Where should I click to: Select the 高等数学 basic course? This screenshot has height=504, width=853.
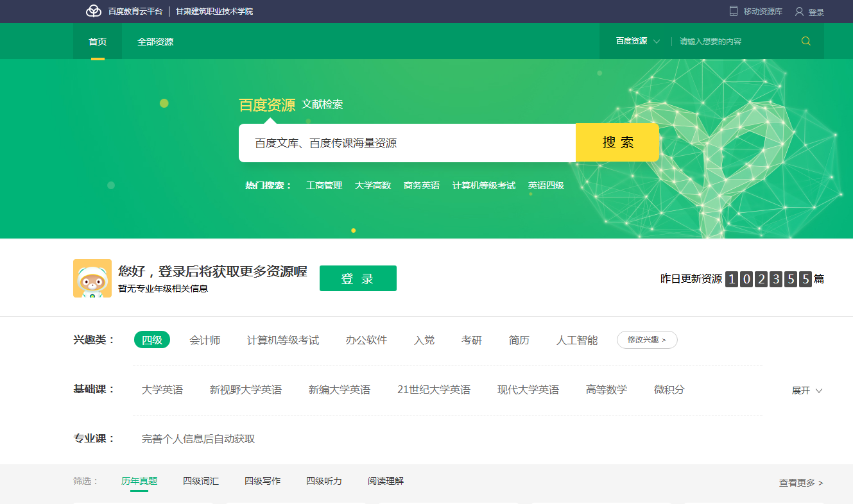pos(607,389)
